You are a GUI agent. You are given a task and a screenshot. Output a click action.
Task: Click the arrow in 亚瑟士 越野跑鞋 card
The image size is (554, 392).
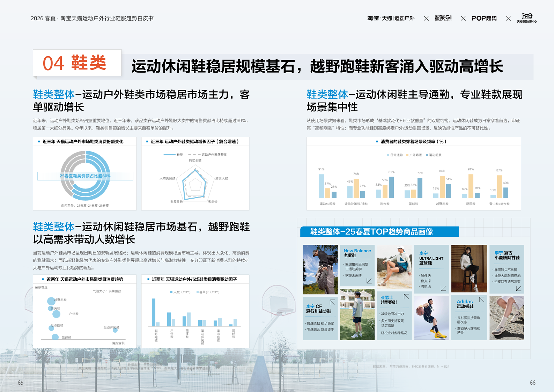click(406, 297)
